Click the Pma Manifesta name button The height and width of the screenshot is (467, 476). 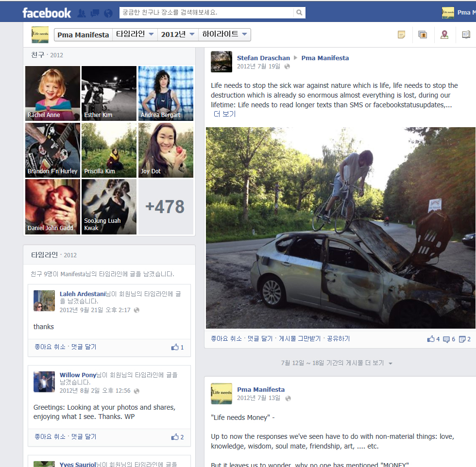[x=83, y=34]
